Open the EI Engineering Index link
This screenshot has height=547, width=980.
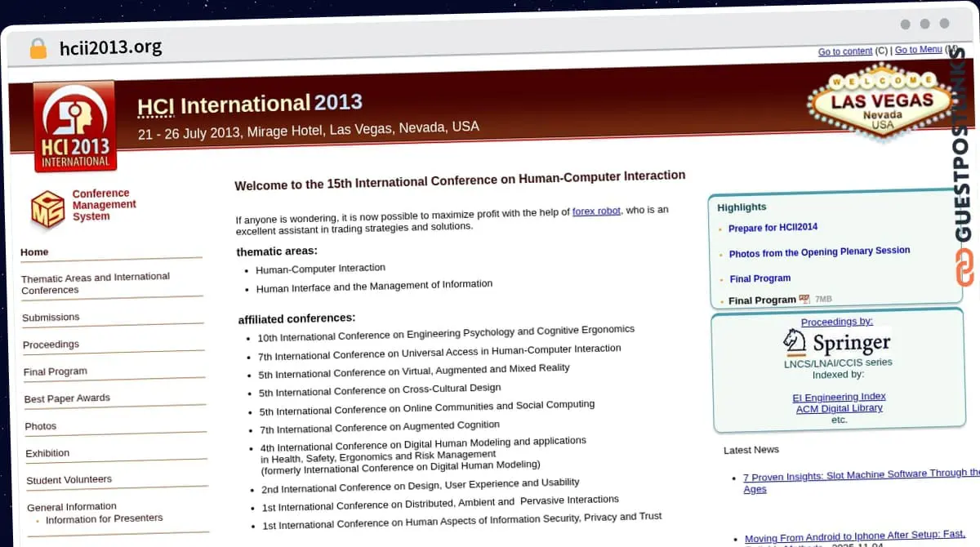[839, 398]
